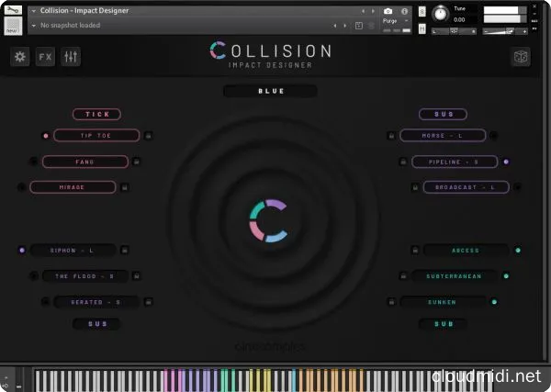
Task: Open the gear settings page
Action: (x=20, y=57)
